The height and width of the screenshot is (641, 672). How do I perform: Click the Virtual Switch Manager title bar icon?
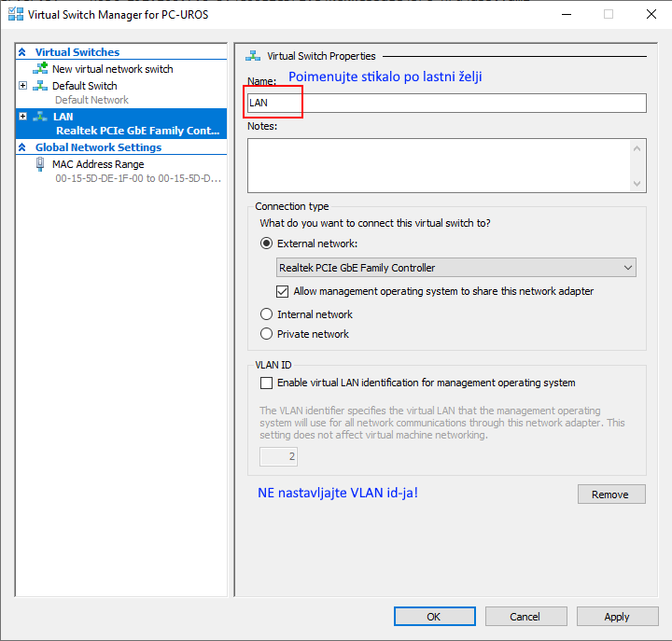coord(16,14)
